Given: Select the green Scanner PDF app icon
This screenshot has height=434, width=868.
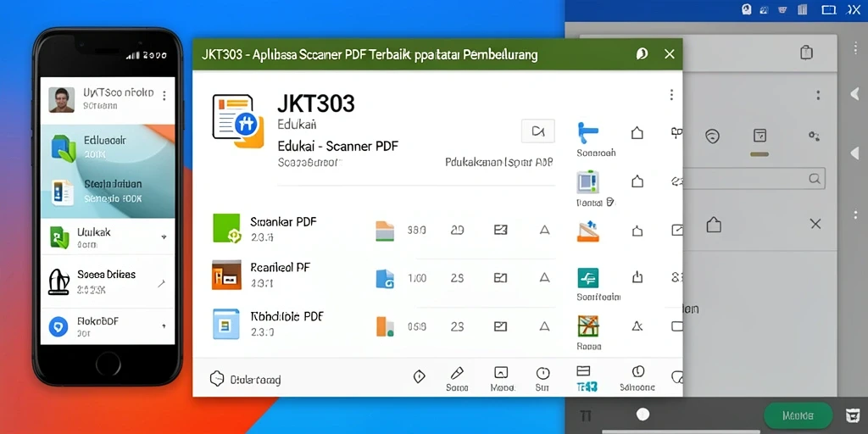Looking at the screenshot, I should pyautogui.click(x=226, y=228).
